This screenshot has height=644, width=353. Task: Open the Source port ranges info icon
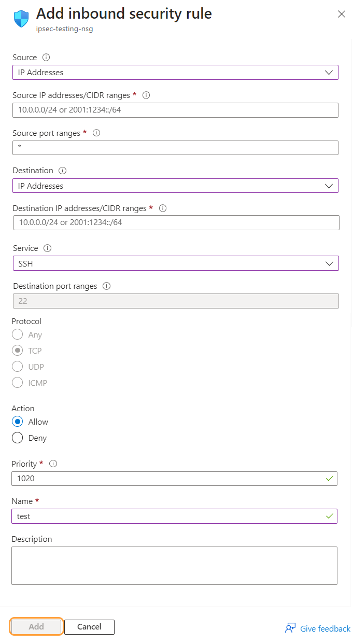[96, 133]
